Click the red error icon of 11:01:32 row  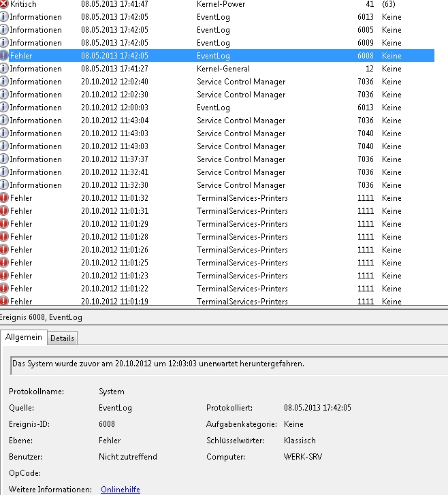pyautogui.click(x=4, y=198)
